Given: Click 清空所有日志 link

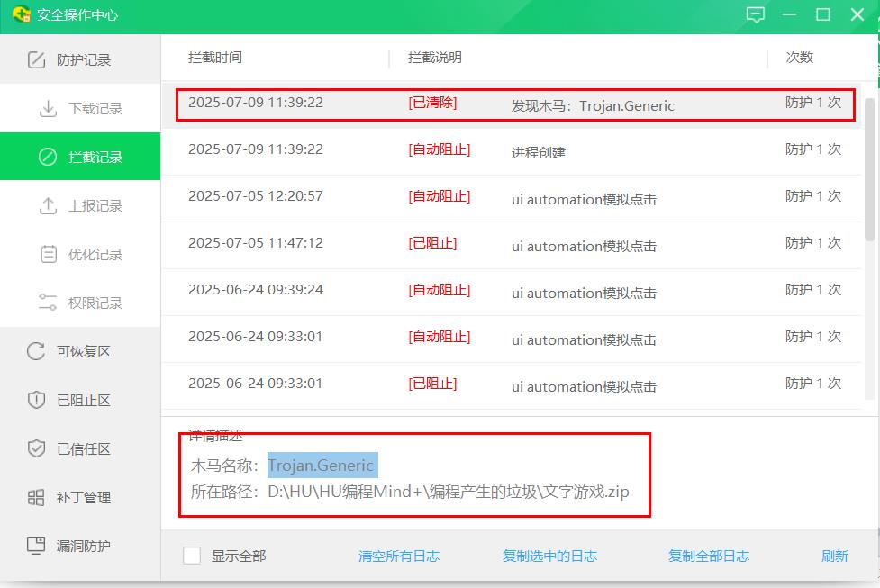Looking at the screenshot, I should pyautogui.click(x=399, y=556).
